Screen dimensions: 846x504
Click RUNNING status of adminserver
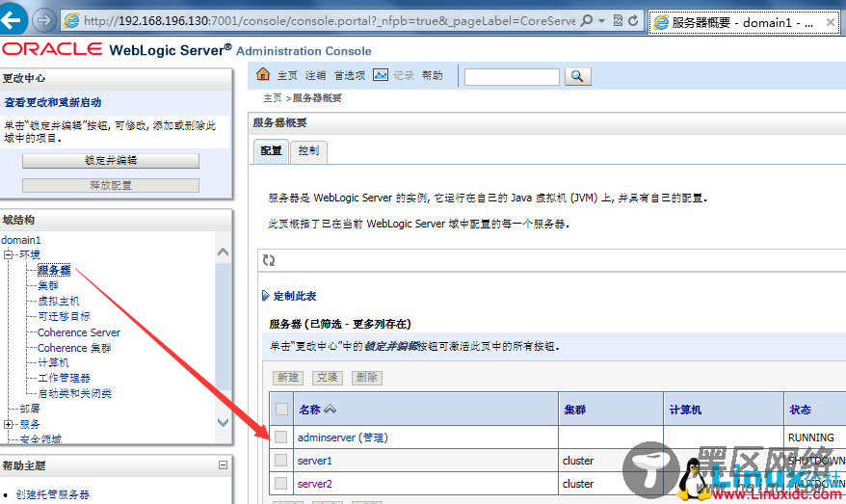(x=811, y=438)
